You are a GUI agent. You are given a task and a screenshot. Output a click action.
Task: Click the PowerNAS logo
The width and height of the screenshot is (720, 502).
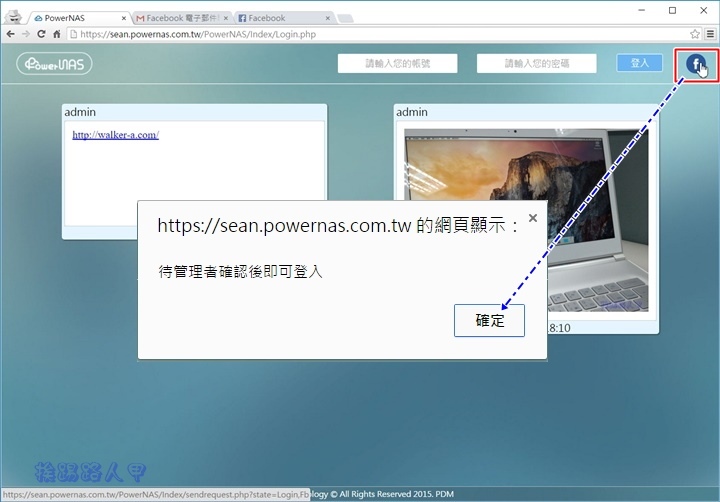[54, 64]
